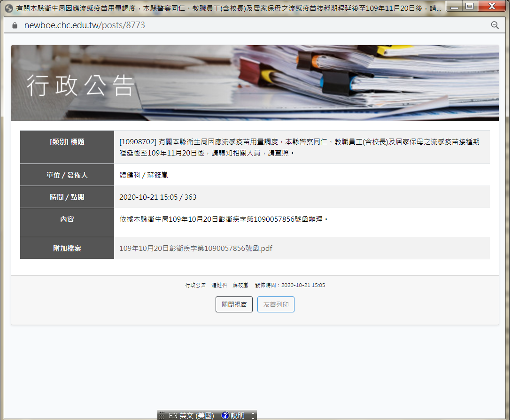
Task: Close the popup window with X
Action: pos(491,6)
